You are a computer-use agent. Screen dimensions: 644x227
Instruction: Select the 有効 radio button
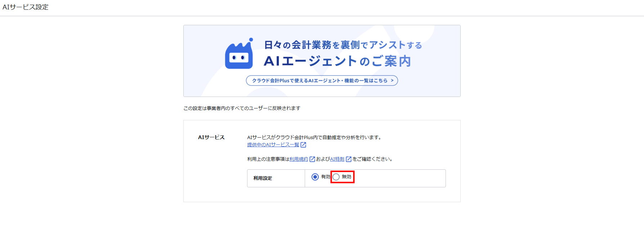click(x=315, y=177)
